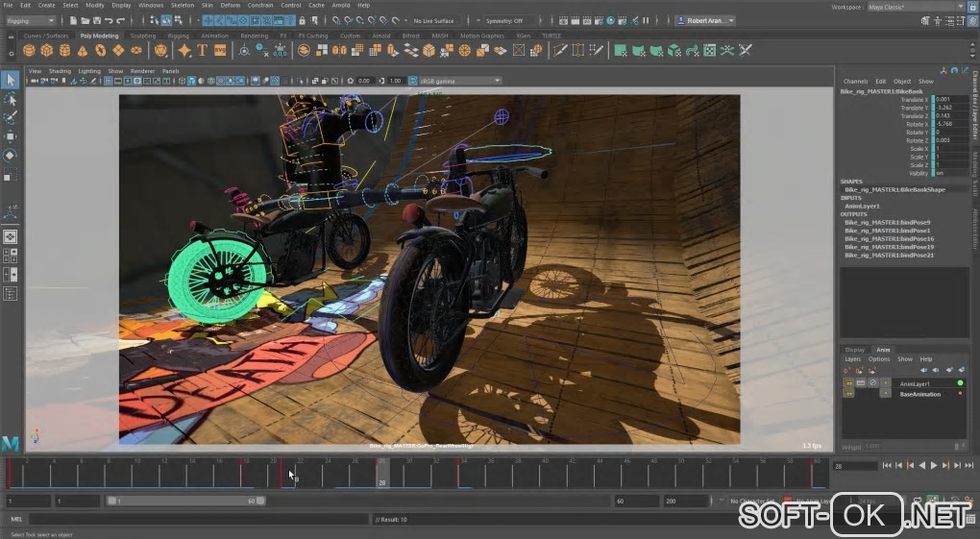Toggle the lock icon on AnimLayer1
The height and width of the screenshot is (539, 980).
(849, 383)
